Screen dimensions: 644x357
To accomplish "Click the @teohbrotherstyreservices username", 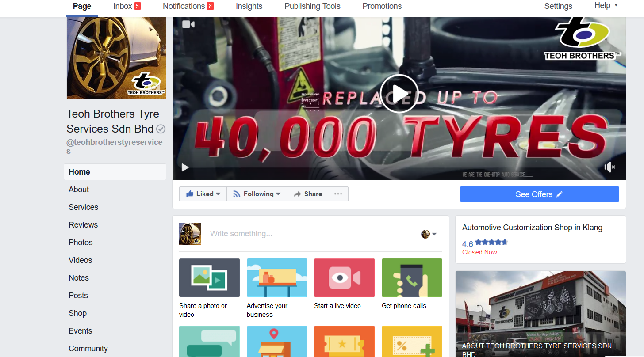I will click(114, 147).
